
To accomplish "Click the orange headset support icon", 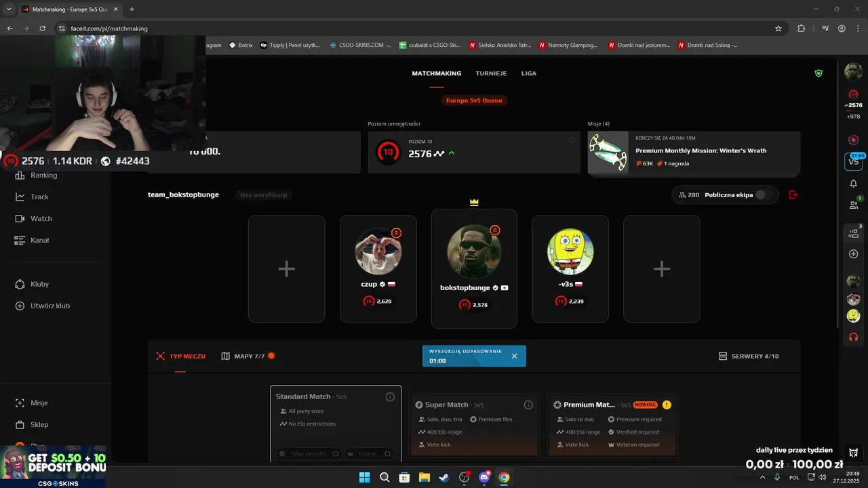I will [853, 336].
